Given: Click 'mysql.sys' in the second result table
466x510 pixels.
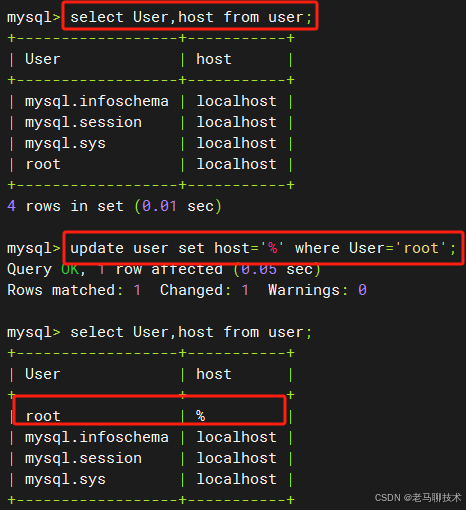Looking at the screenshot, I should point(65,480).
